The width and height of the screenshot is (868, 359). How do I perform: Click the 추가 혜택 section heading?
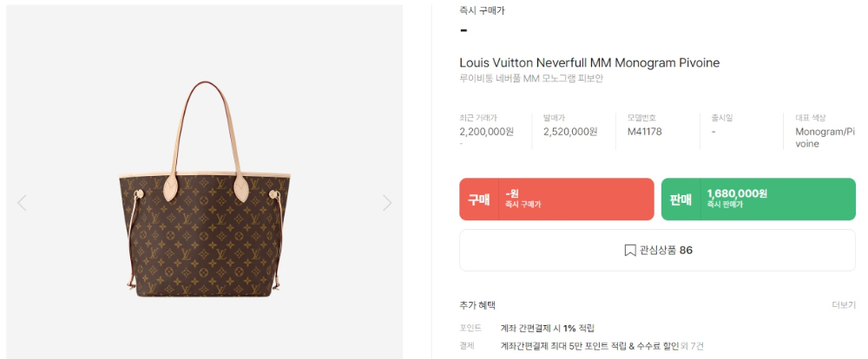[x=477, y=304]
